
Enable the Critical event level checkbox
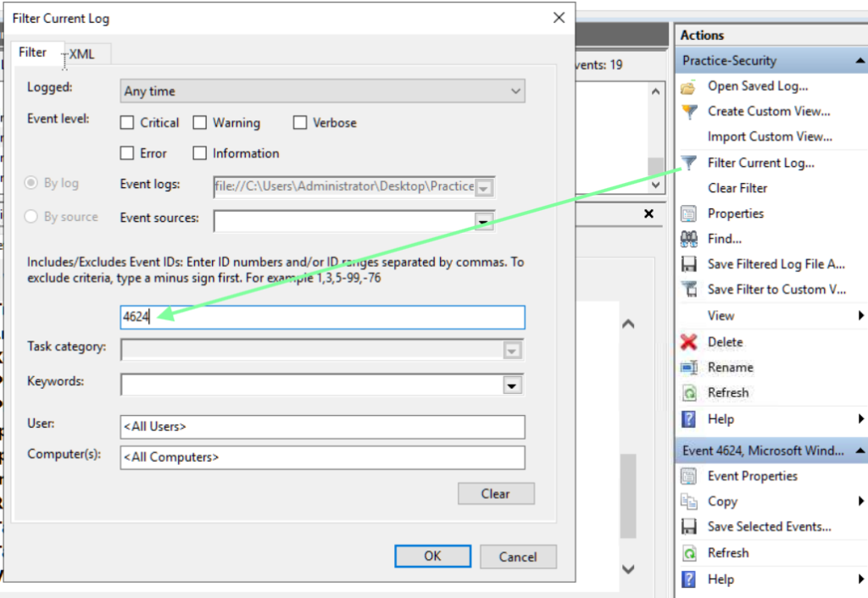pyautogui.click(x=127, y=123)
